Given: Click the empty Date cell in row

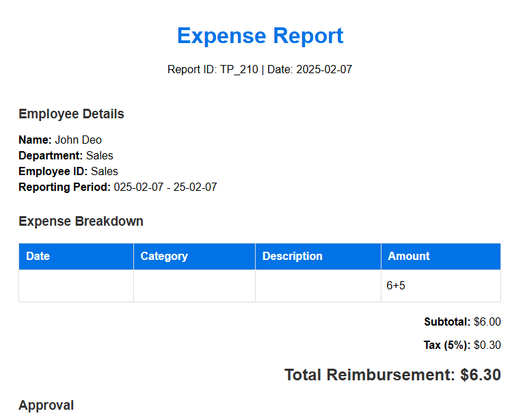Looking at the screenshot, I should 77,286.
